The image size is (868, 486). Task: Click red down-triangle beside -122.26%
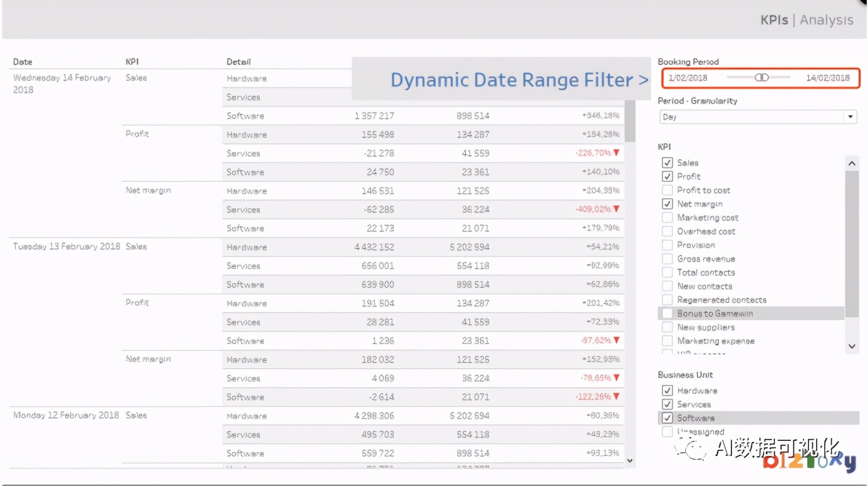(616, 396)
